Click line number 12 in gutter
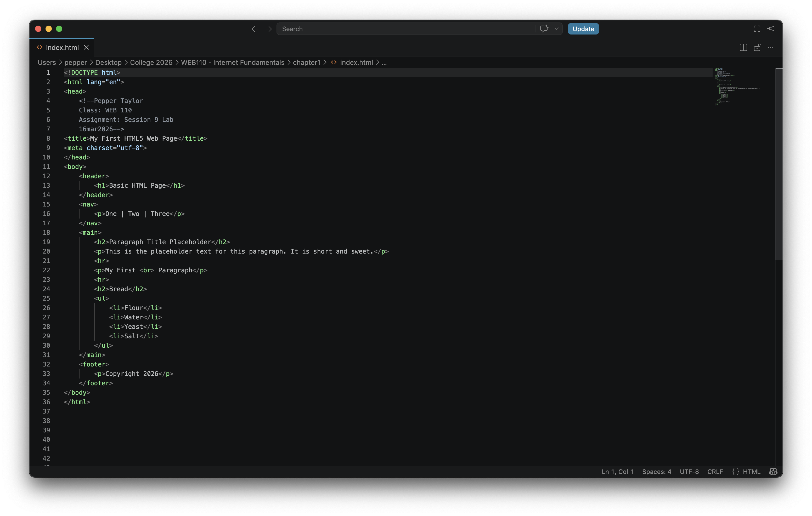Image resolution: width=812 pixels, height=516 pixels. pyautogui.click(x=46, y=176)
